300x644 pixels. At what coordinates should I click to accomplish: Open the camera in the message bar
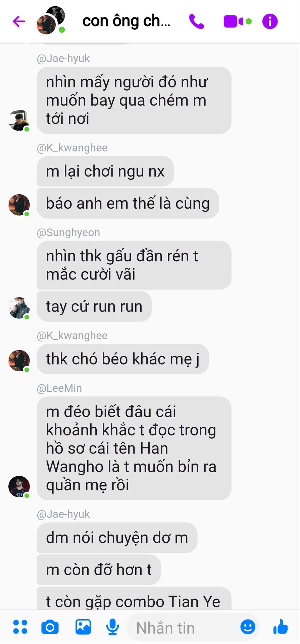point(50,627)
